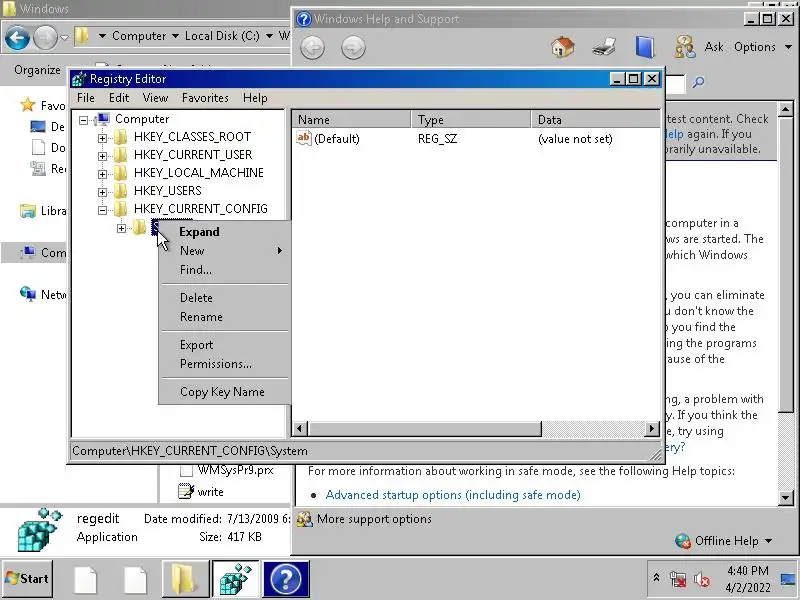Choose Export from the context menu
800x600 pixels.
point(224,345)
